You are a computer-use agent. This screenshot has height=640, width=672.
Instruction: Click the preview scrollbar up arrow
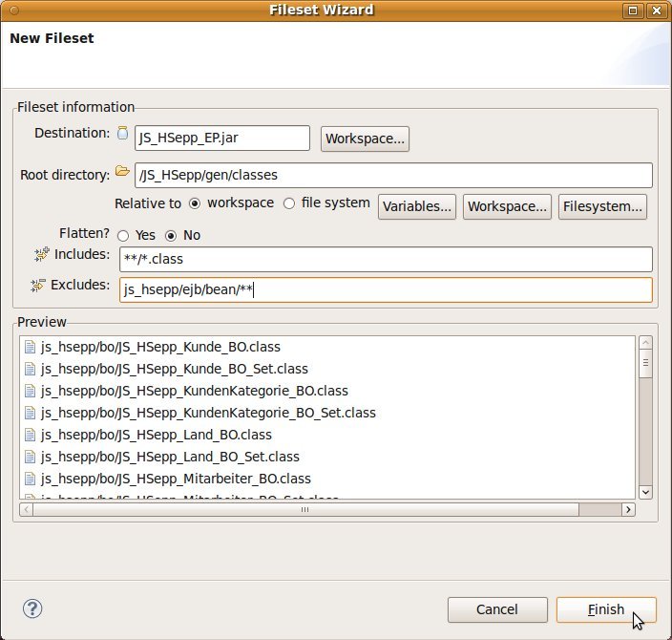click(645, 344)
